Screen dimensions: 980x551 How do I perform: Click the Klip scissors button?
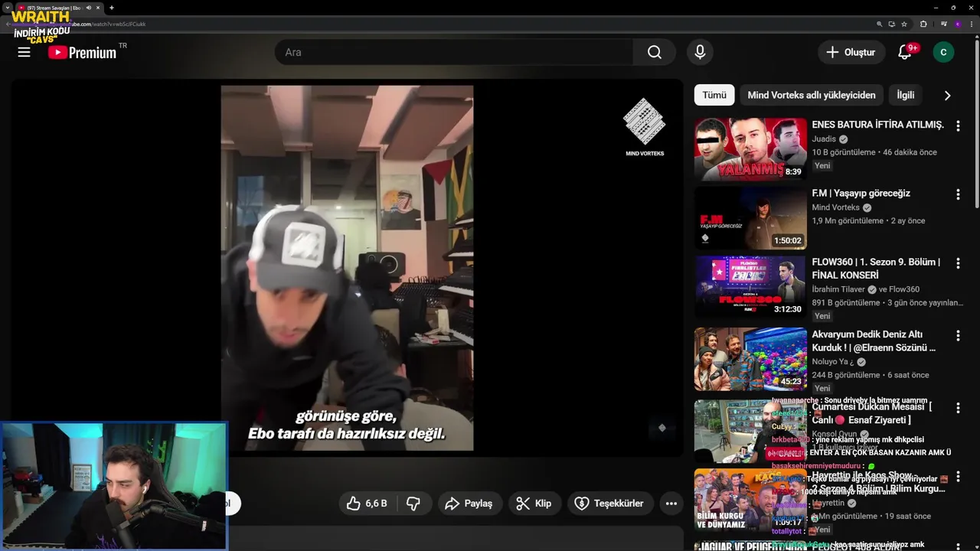(x=534, y=503)
